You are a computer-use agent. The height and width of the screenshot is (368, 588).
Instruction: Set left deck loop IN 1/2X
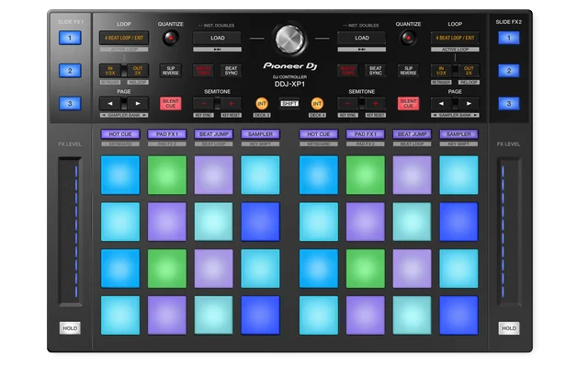tap(110, 71)
